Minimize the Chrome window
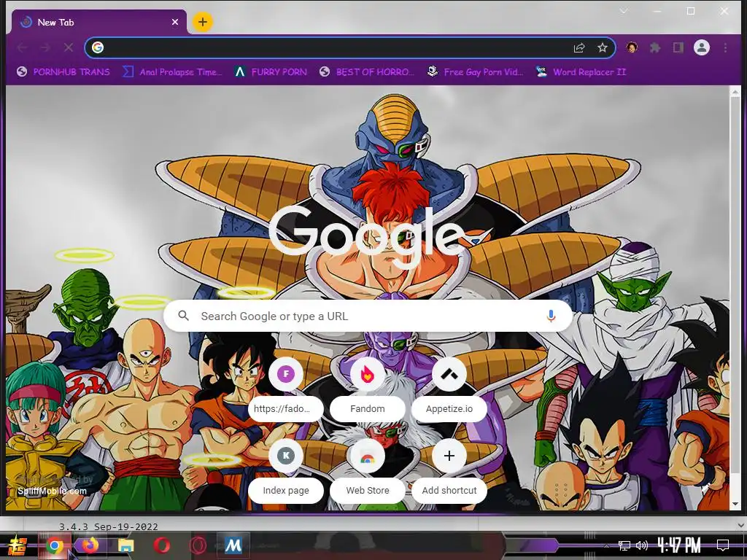 (657, 11)
